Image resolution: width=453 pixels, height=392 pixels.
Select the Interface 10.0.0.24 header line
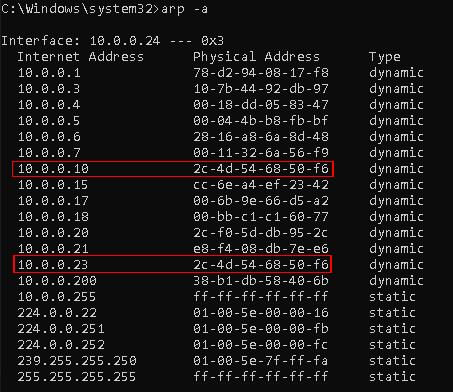click(x=113, y=41)
